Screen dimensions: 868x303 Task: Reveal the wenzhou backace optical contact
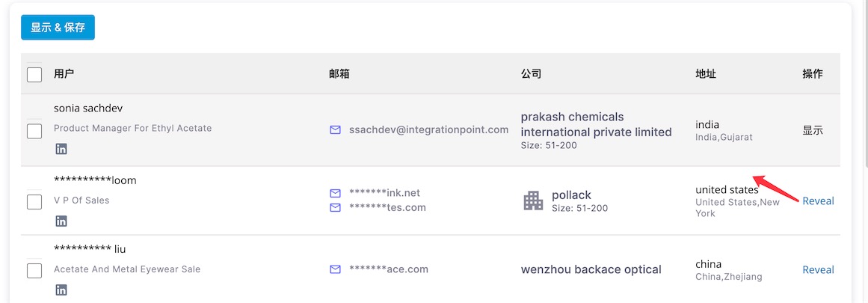tap(818, 270)
